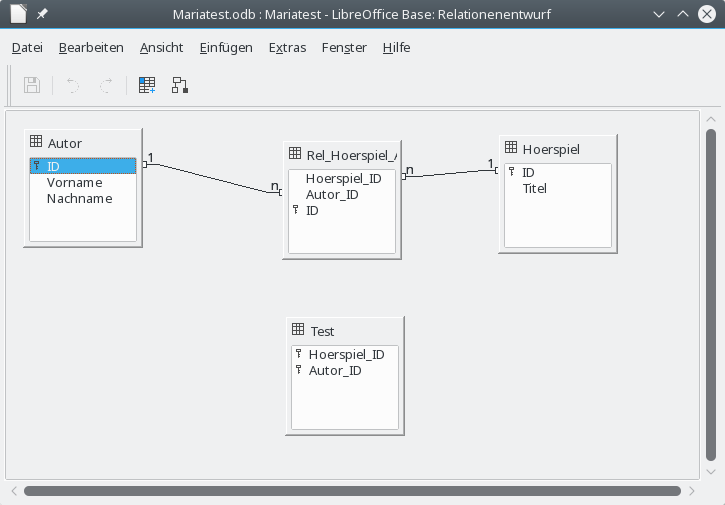Image resolution: width=725 pixels, height=505 pixels.
Task: Click the horizontal scrollbar thumb
Action: (352, 491)
